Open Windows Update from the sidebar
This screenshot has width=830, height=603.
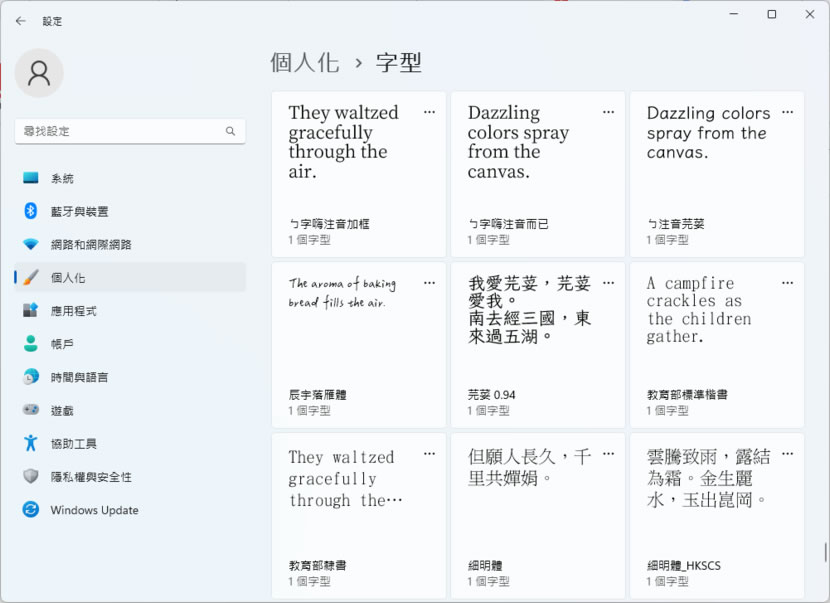(94, 510)
